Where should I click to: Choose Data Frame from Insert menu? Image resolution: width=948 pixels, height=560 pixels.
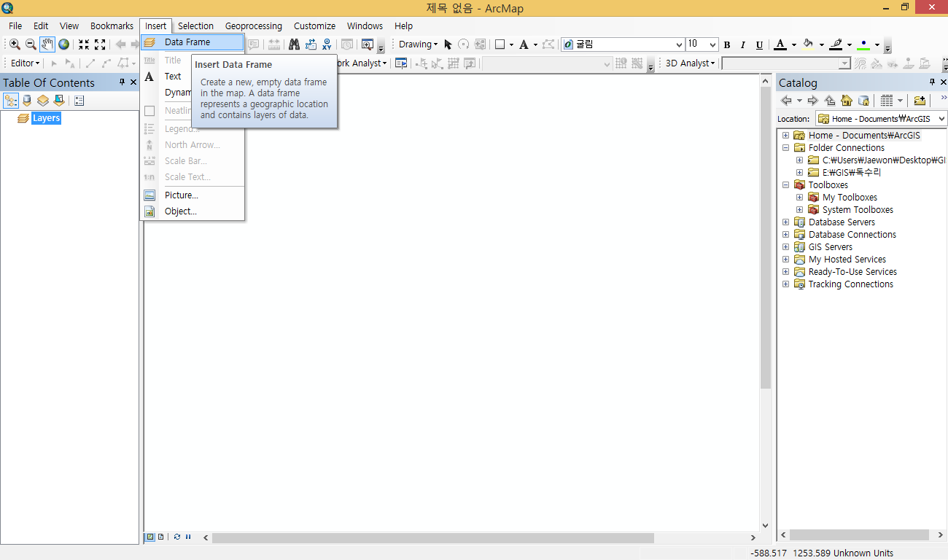[x=193, y=42]
